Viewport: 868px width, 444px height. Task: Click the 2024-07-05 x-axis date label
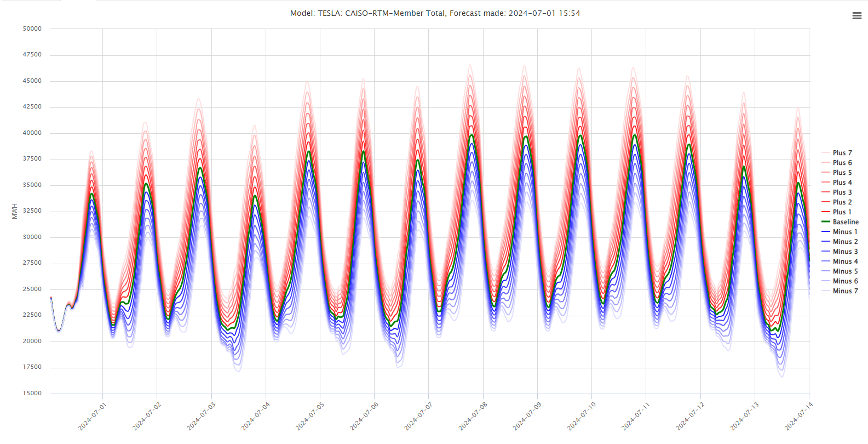point(310,416)
